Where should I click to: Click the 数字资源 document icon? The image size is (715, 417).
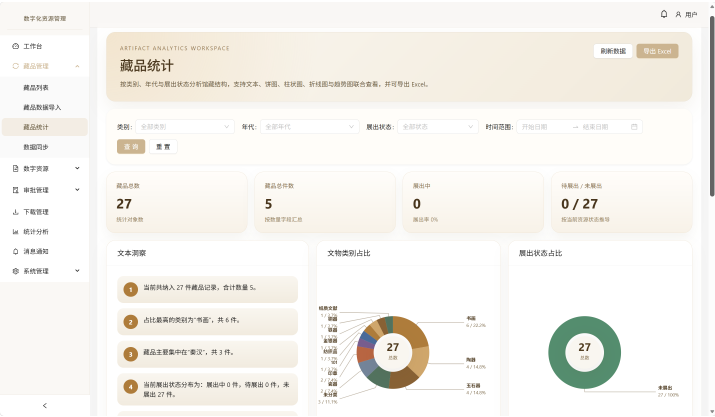tap(16, 168)
